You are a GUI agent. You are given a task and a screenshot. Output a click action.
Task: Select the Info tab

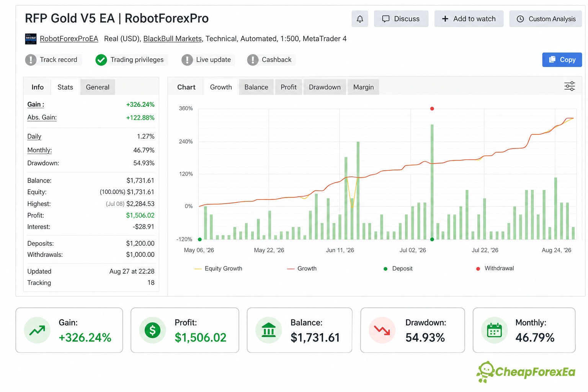(x=38, y=87)
